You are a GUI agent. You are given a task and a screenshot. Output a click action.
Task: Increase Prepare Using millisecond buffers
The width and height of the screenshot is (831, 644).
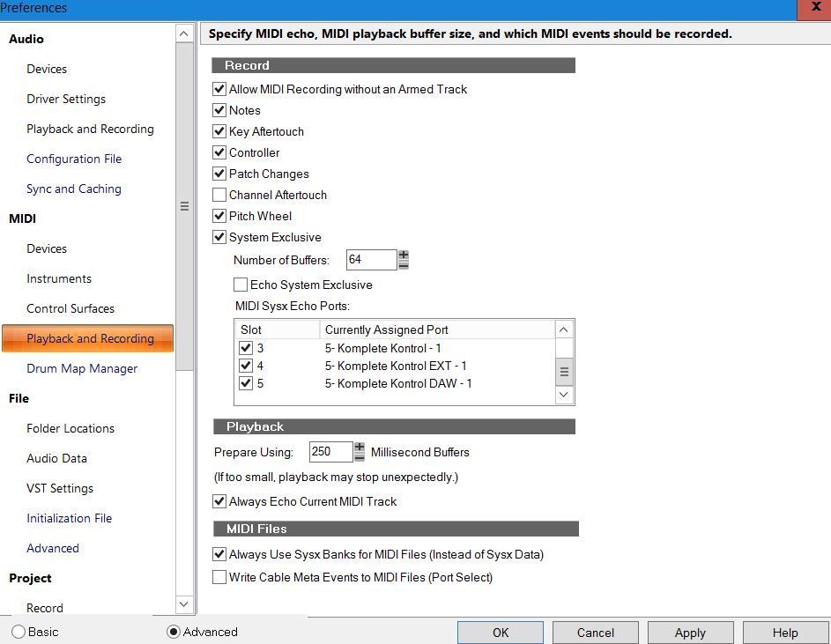tap(360, 448)
